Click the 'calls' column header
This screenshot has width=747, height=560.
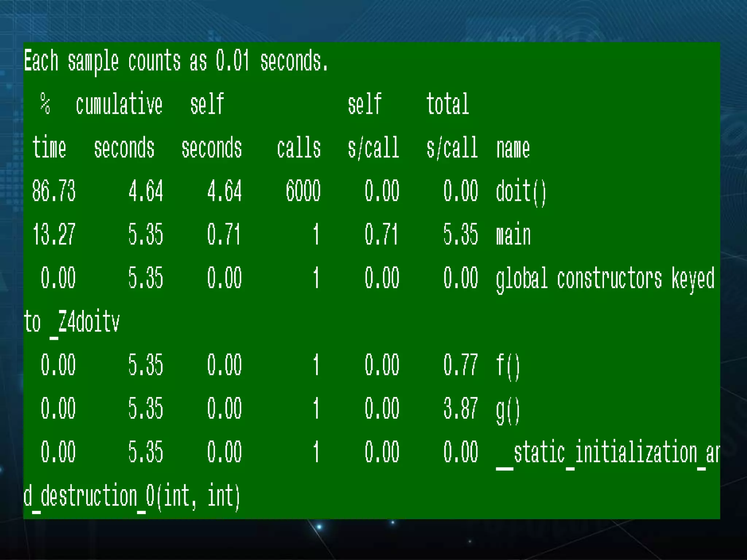(x=299, y=148)
